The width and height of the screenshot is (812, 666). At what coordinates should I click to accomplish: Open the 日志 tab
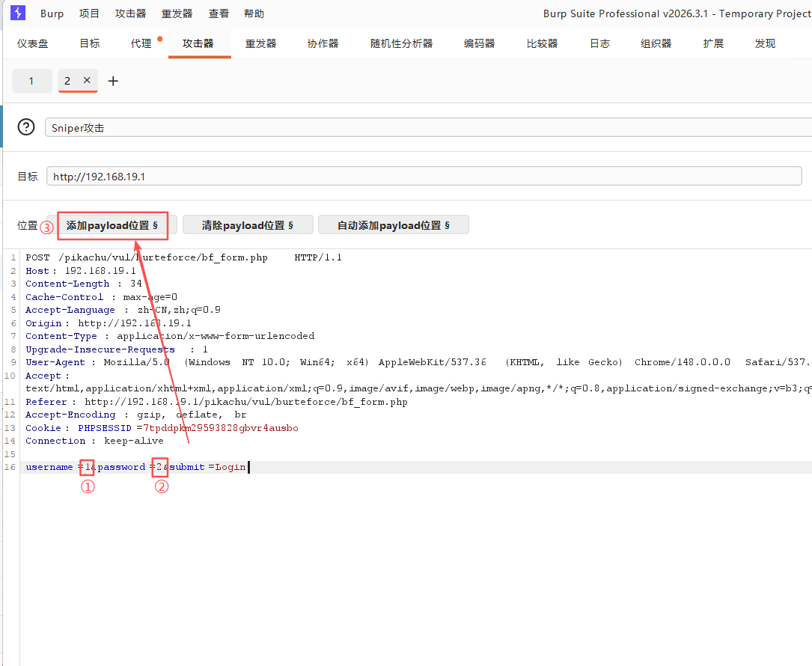coord(599,43)
